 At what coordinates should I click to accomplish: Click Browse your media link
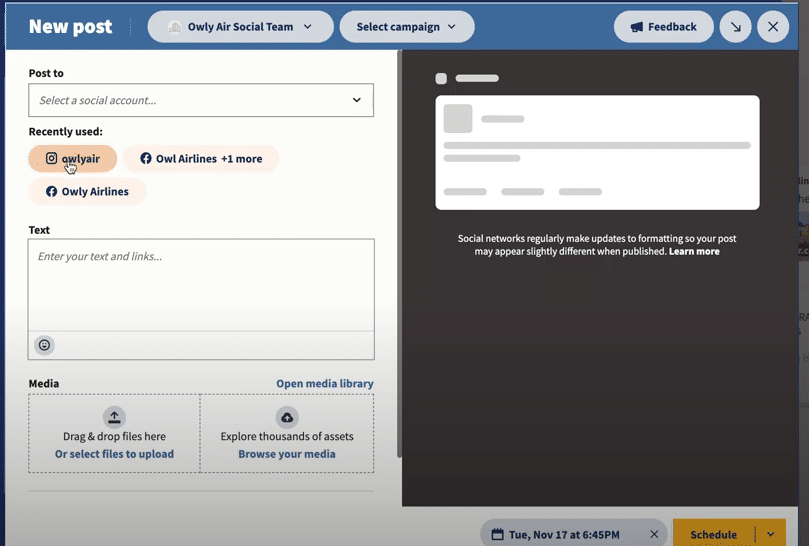(x=287, y=454)
